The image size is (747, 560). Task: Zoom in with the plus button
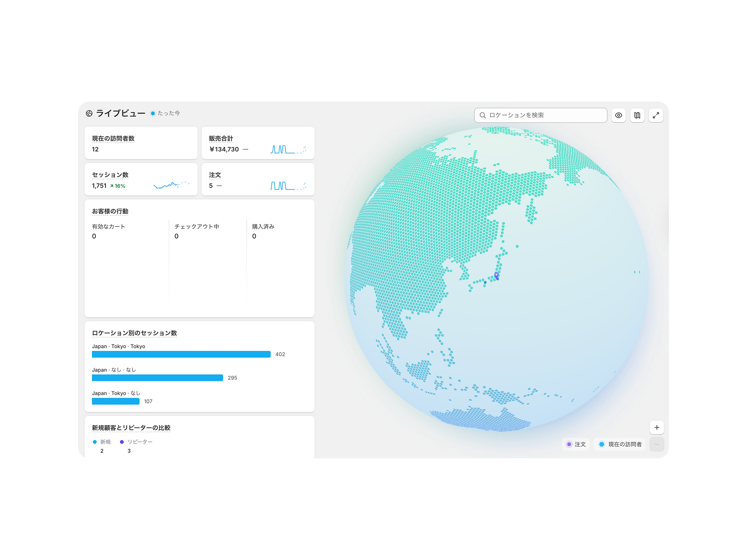pyautogui.click(x=657, y=427)
